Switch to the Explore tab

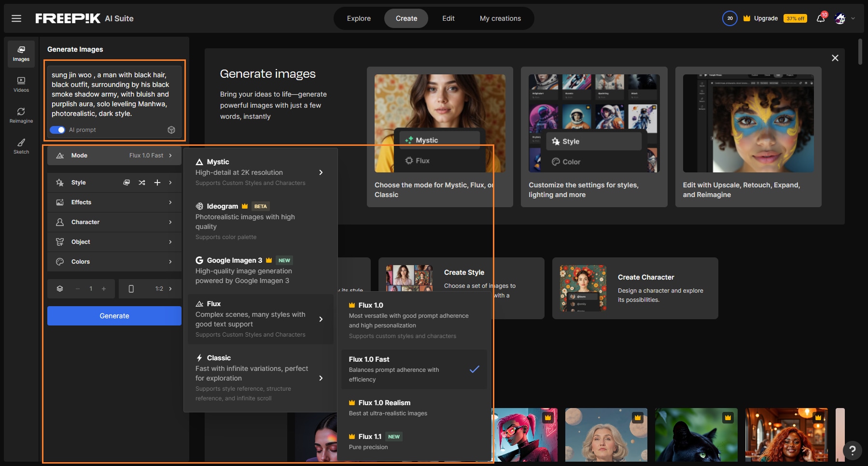(359, 18)
